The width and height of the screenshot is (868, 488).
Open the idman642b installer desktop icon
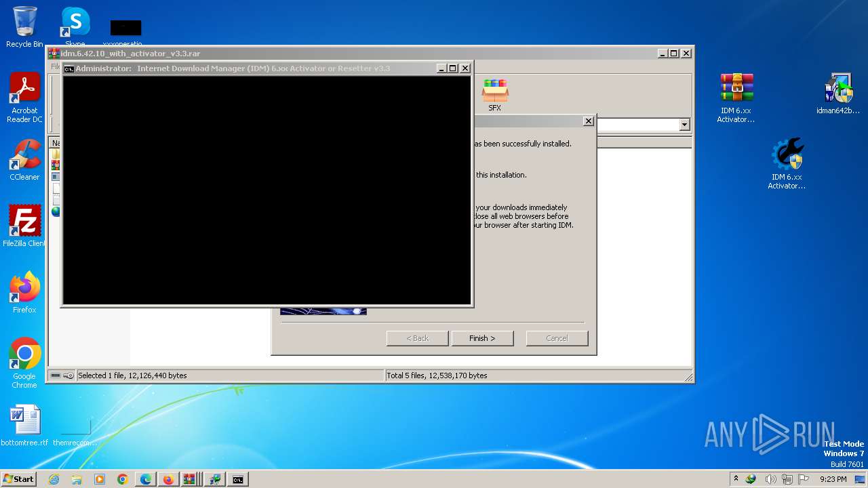click(x=838, y=94)
